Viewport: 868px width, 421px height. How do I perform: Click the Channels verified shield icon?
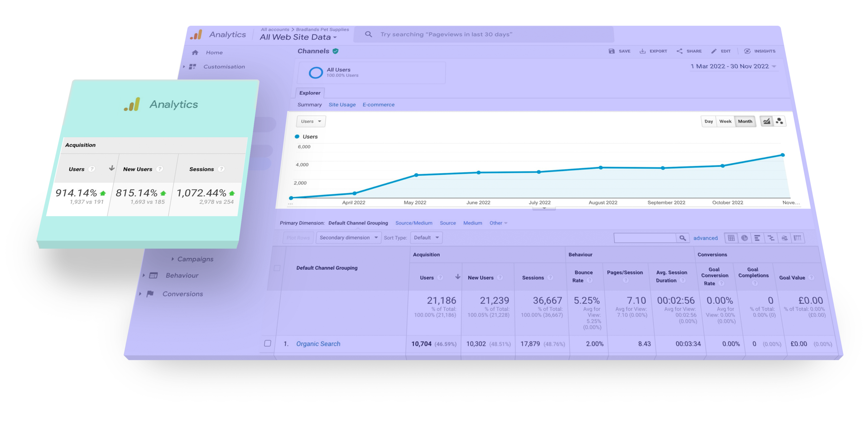[x=335, y=51]
